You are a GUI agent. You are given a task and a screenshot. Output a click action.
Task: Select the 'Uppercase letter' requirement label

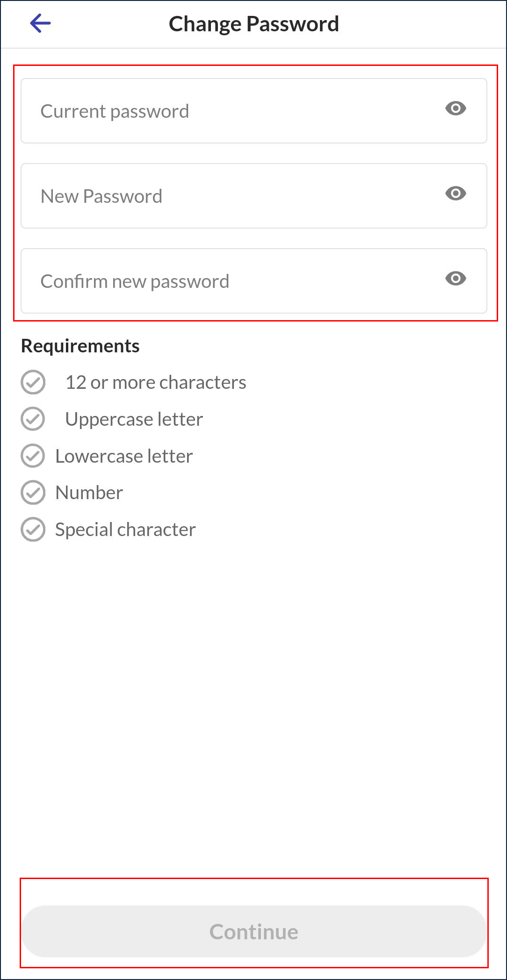134,419
